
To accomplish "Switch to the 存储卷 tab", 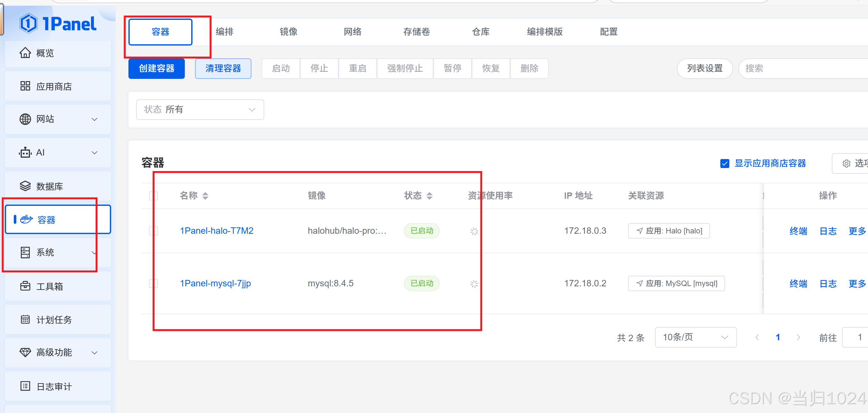I will click(x=416, y=32).
